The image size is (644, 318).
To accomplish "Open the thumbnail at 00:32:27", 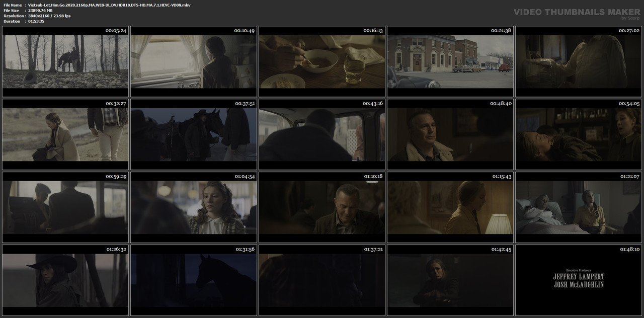I will 65,134.
